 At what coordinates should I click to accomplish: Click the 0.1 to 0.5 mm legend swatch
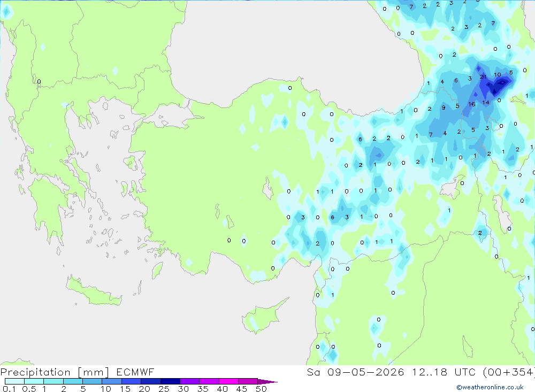click(14, 381)
